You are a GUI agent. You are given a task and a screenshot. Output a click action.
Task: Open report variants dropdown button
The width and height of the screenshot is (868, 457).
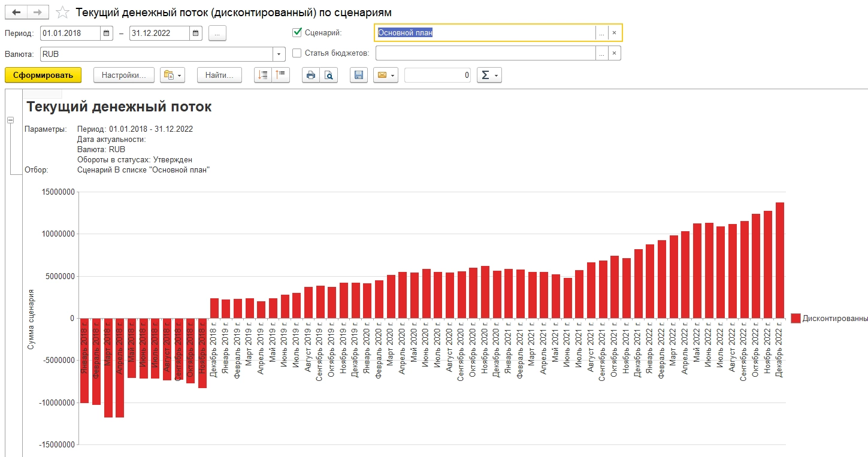(x=173, y=75)
